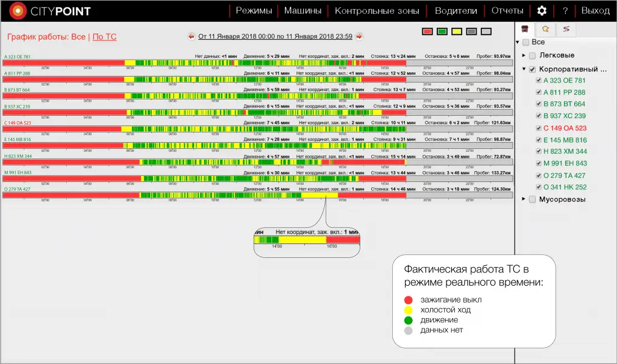Expand the Легковые group
This screenshot has width=617, height=364.
[x=524, y=55]
